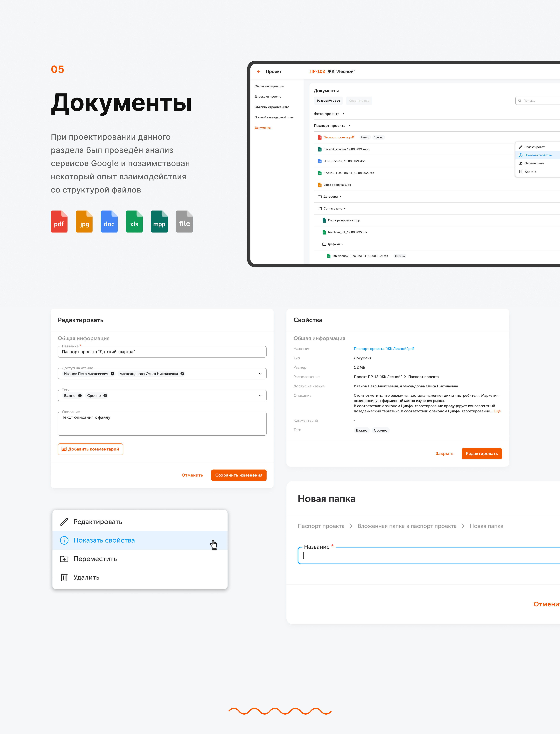Click the move-folder icon beside Переместить
Viewport: 560px width, 734px height.
click(x=64, y=559)
